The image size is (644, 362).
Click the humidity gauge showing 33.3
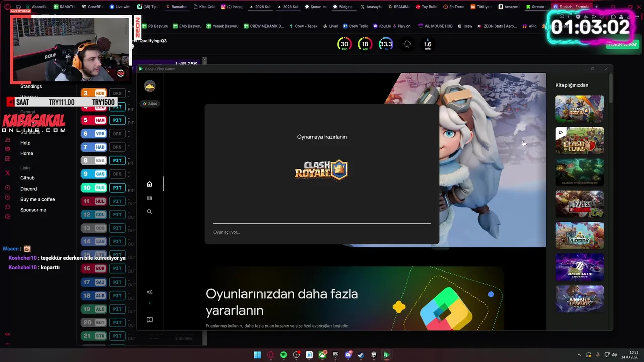coord(386,44)
